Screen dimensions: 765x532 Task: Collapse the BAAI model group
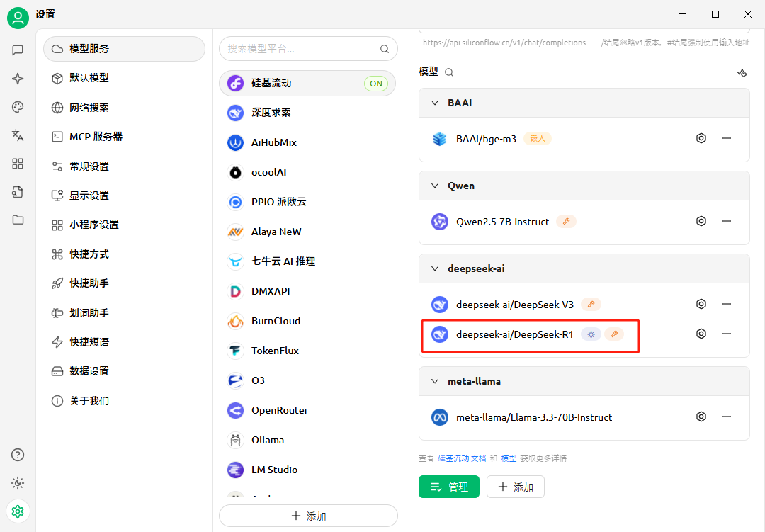pyautogui.click(x=435, y=103)
